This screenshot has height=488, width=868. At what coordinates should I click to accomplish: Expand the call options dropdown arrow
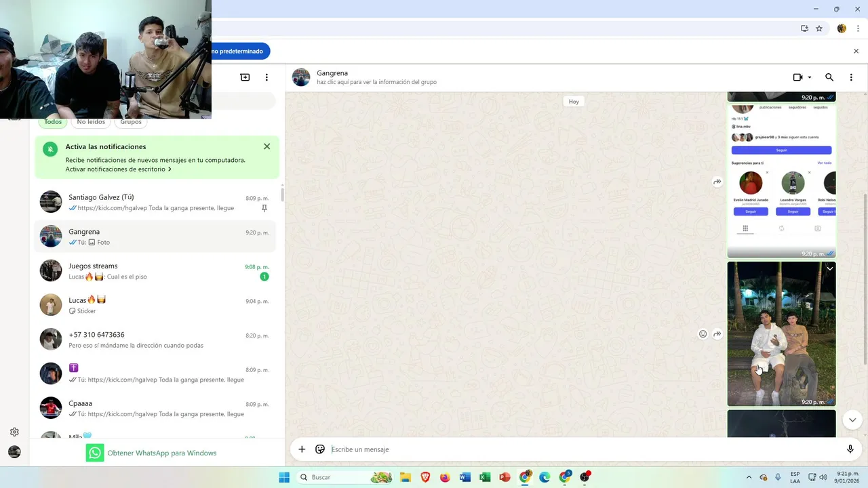tap(810, 77)
